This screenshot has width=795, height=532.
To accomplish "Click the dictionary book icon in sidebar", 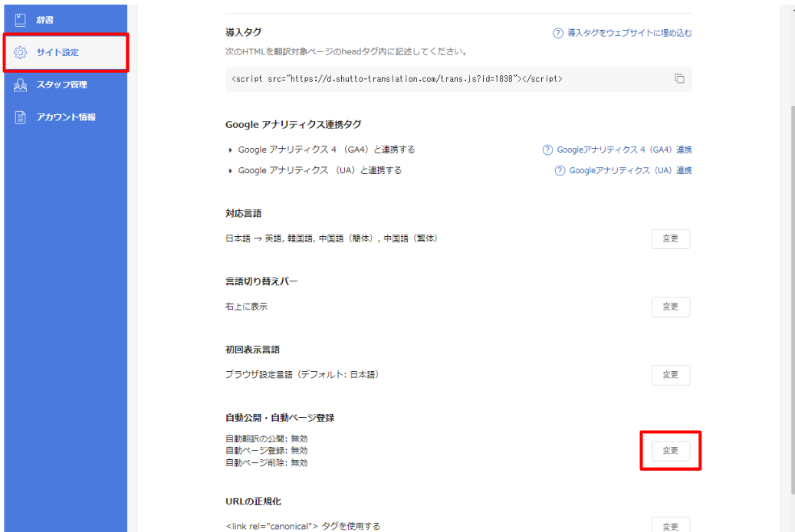I will click(x=20, y=20).
